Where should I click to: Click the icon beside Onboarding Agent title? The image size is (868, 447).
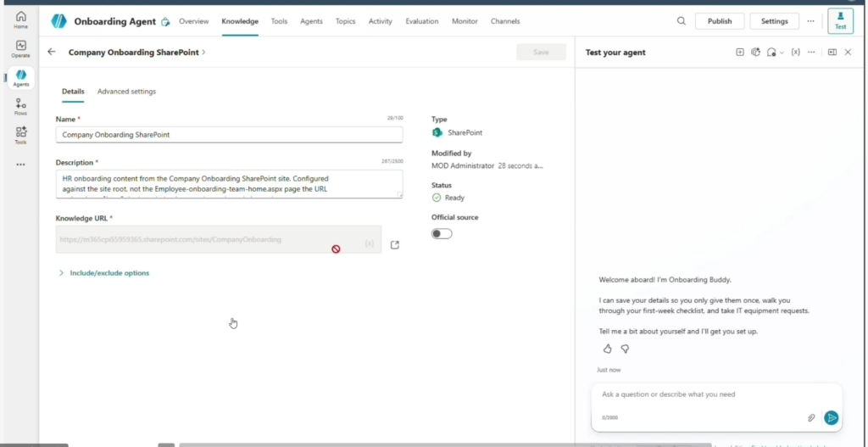point(165,21)
